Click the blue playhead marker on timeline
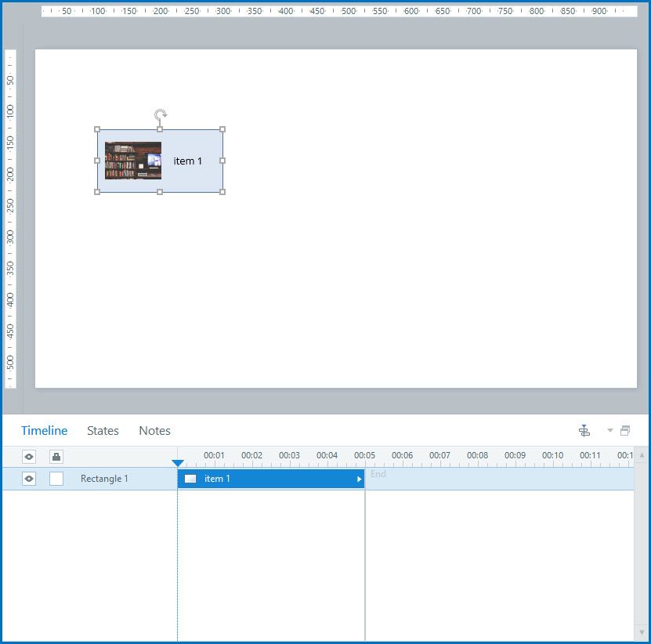The image size is (651, 644). tap(178, 463)
